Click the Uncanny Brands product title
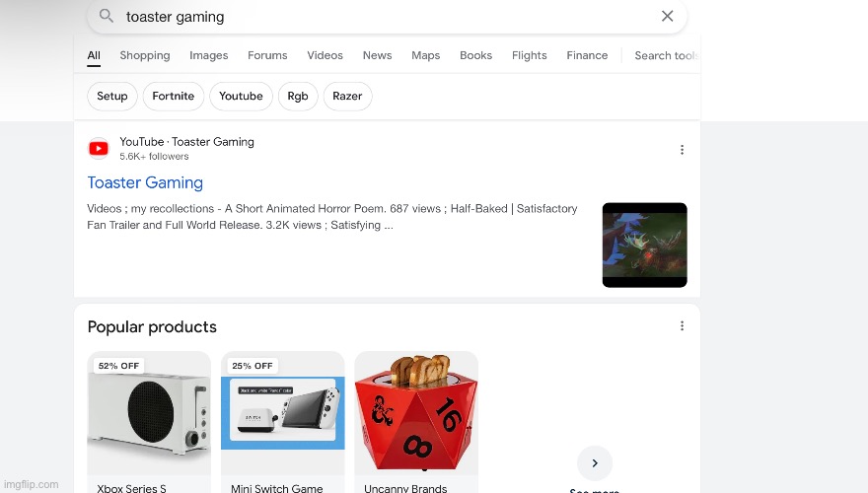 point(405,488)
